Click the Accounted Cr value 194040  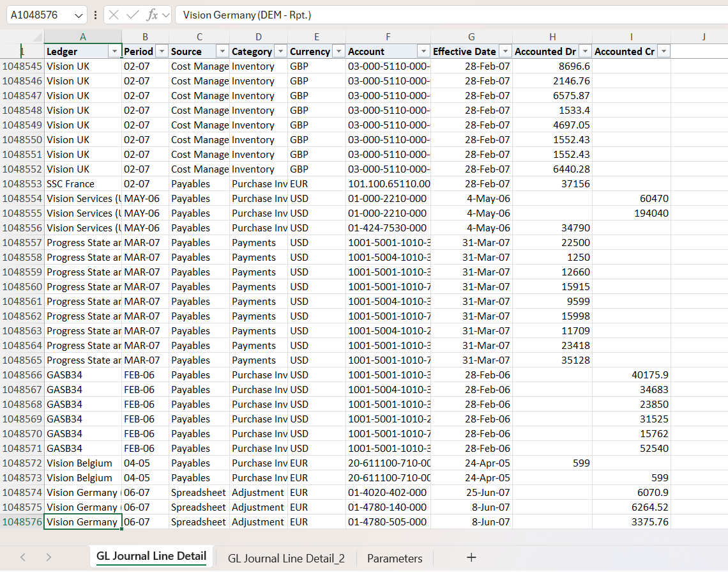click(x=632, y=213)
